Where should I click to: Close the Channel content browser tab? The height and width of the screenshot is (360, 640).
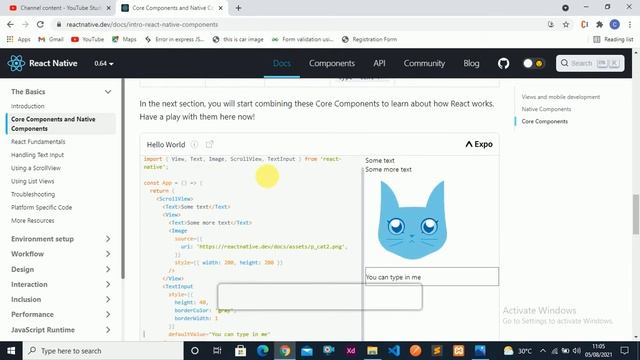(x=109, y=8)
